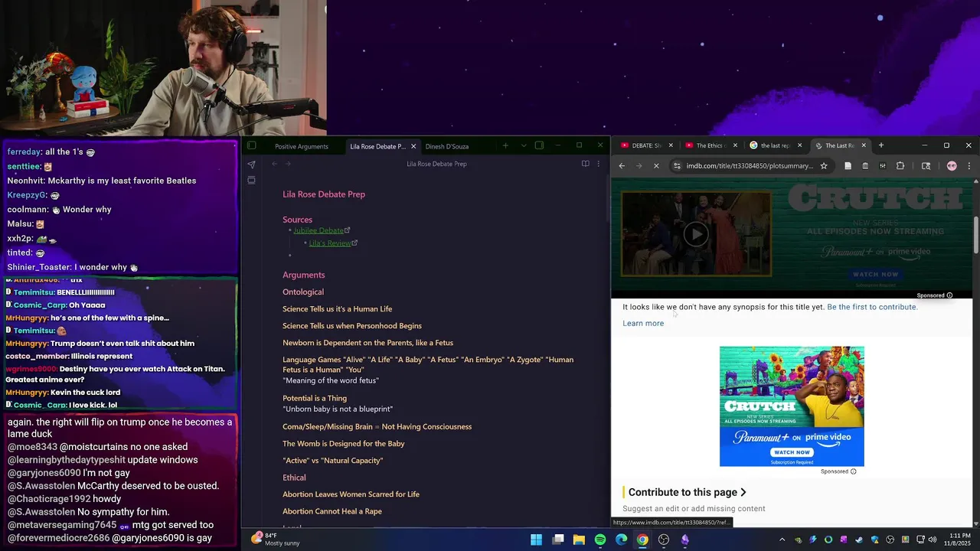Open Obsidian note more options menu

coord(599,164)
